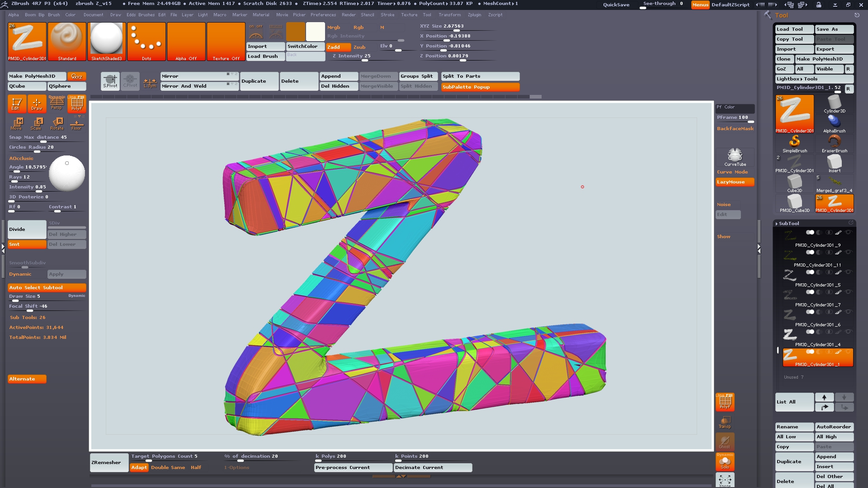The height and width of the screenshot is (488, 868).
Task: Open the Zplugin menu
Action: pos(474,14)
